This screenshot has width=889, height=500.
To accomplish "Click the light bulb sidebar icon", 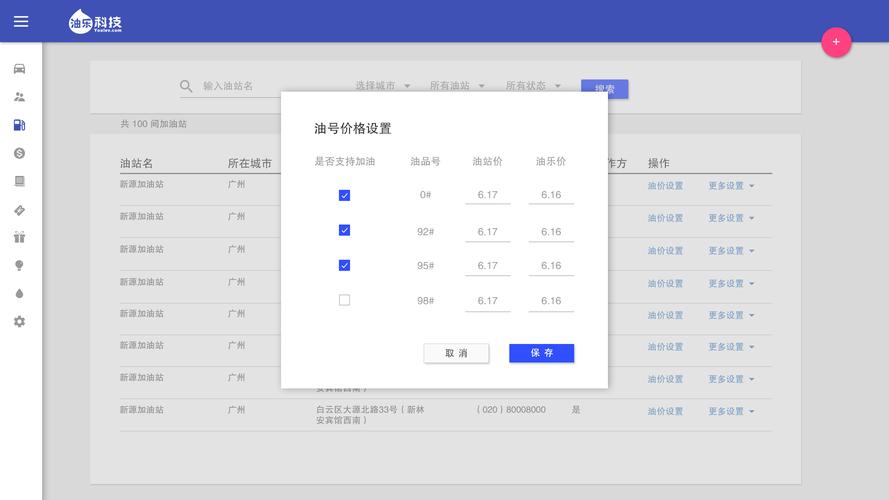I will [20, 265].
